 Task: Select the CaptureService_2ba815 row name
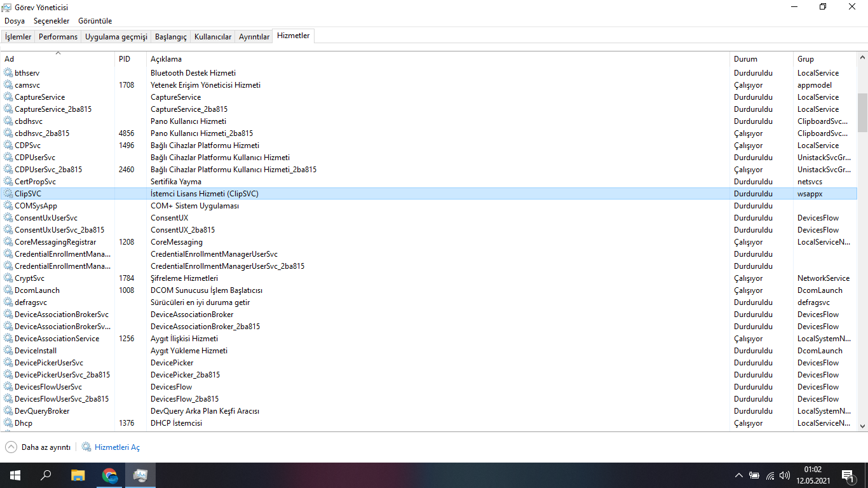pos(53,109)
